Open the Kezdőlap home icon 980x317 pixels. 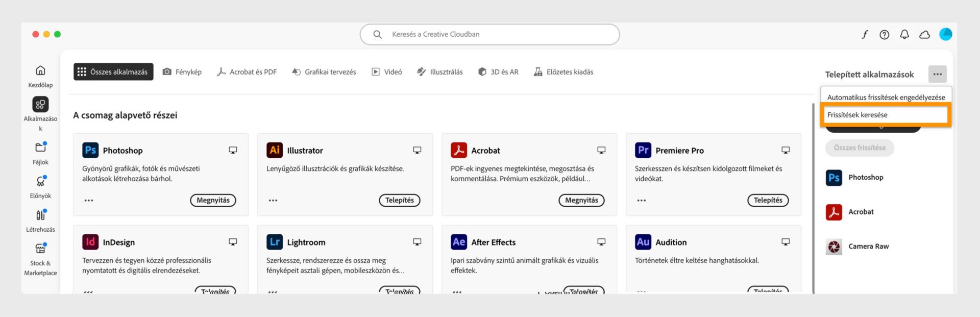[40, 70]
